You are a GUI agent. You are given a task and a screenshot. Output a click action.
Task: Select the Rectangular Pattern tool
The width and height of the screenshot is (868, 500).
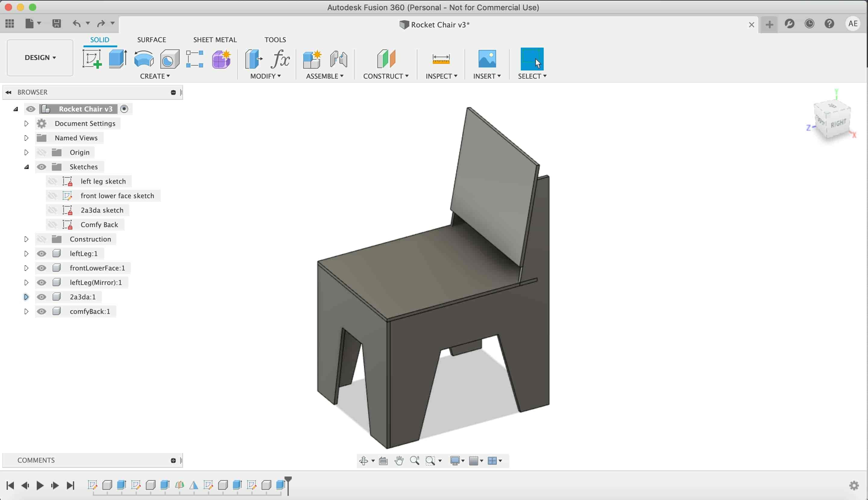point(194,59)
